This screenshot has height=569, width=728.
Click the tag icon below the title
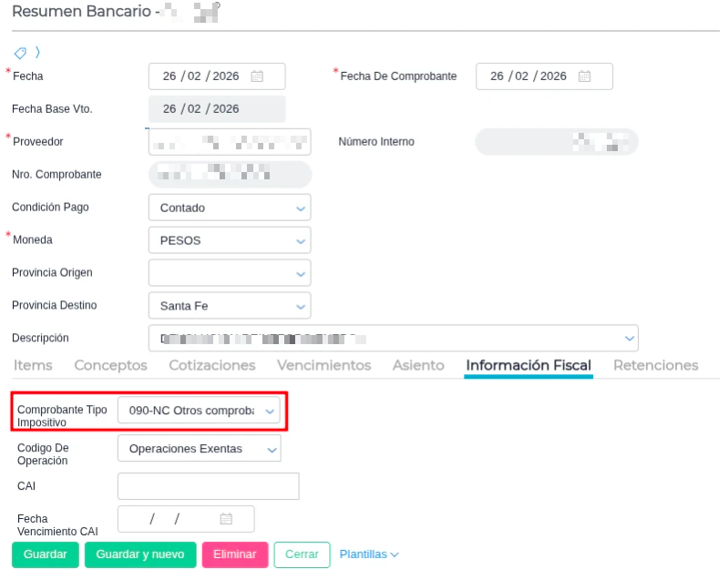point(20,53)
